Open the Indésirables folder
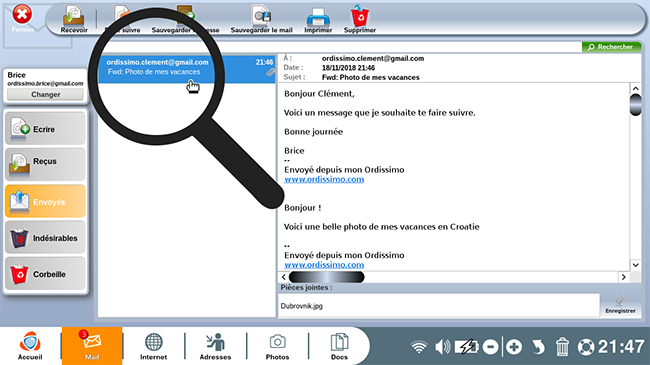650x365 pixels. click(45, 237)
